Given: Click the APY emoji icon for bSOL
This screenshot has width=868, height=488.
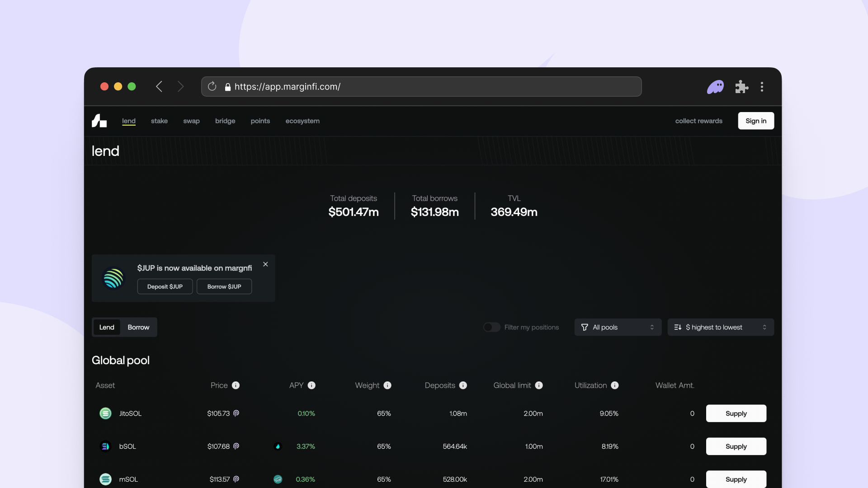Looking at the screenshot, I should coord(278,446).
